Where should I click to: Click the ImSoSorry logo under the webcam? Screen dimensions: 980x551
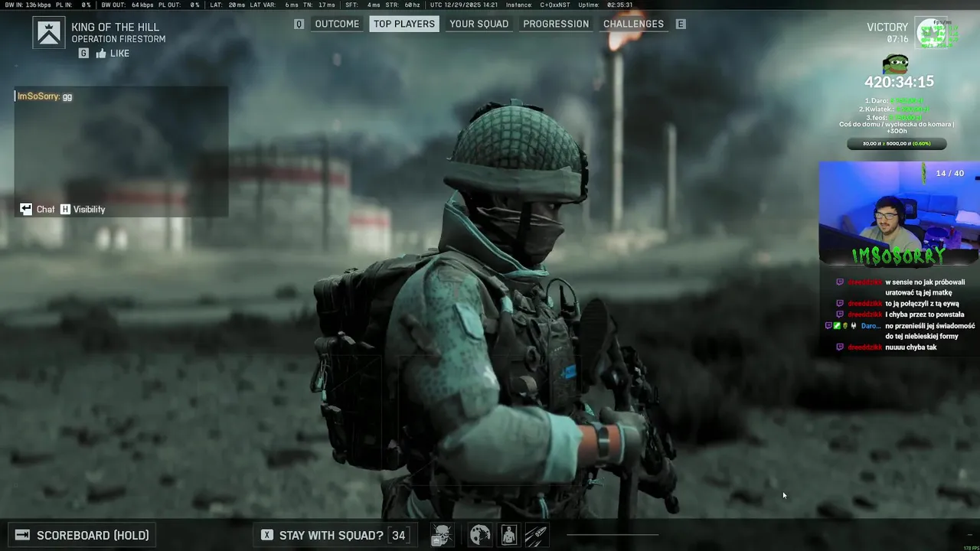point(898,256)
